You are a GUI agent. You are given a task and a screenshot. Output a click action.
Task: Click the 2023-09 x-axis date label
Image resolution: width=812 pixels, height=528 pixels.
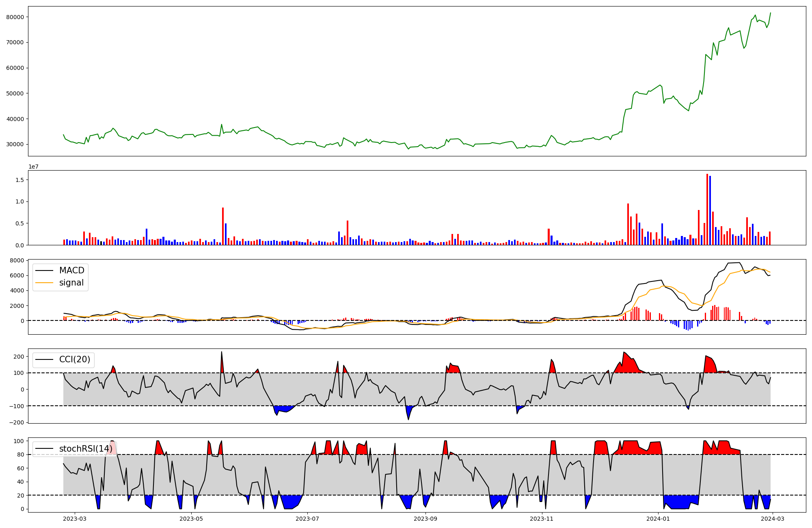(x=425, y=519)
